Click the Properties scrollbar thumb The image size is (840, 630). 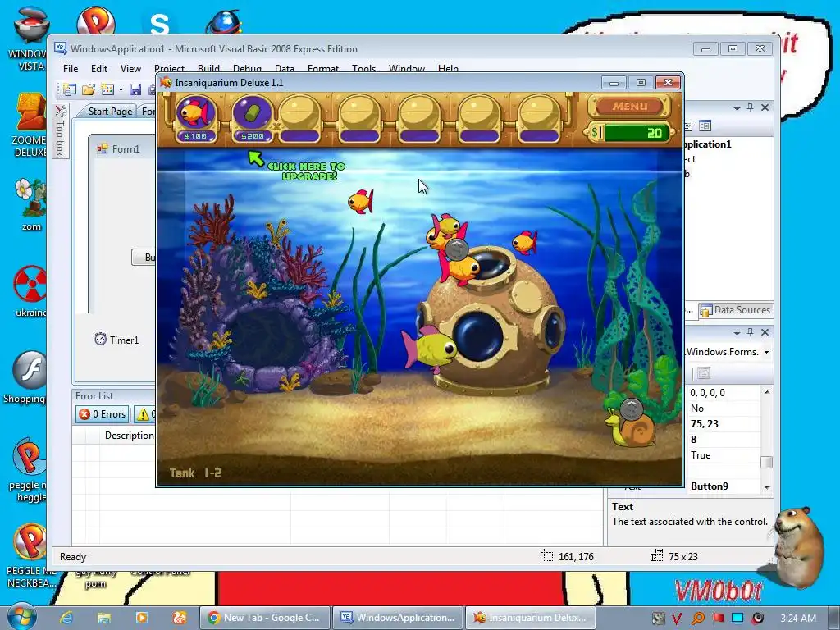[x=767, y=463]
